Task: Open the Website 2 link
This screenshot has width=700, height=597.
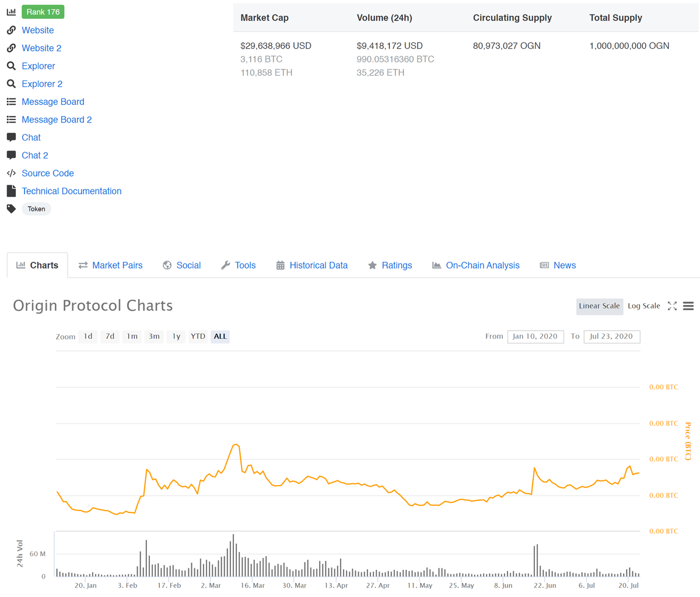Action: (x=41, y=48)
